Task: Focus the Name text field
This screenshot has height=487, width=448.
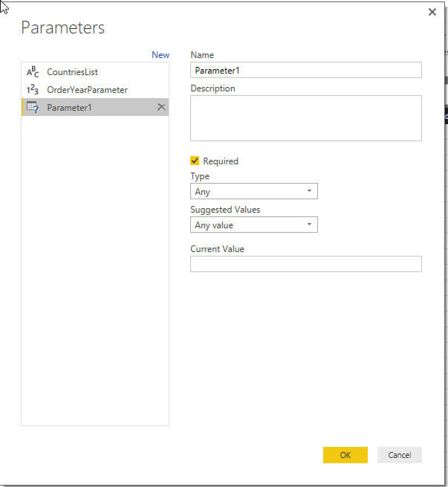Action: (x=305, y=70)
